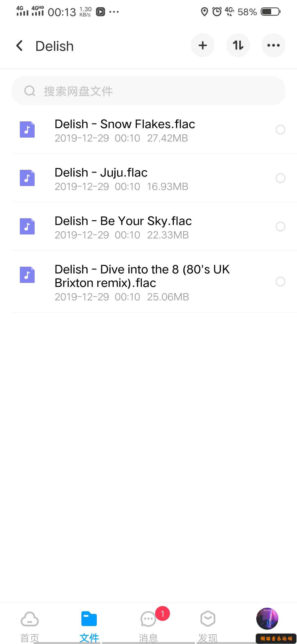Select the radio circle for Juju.flac
Image resolution: width=297 pixels, height=644 pixels.
click(280, 178)
